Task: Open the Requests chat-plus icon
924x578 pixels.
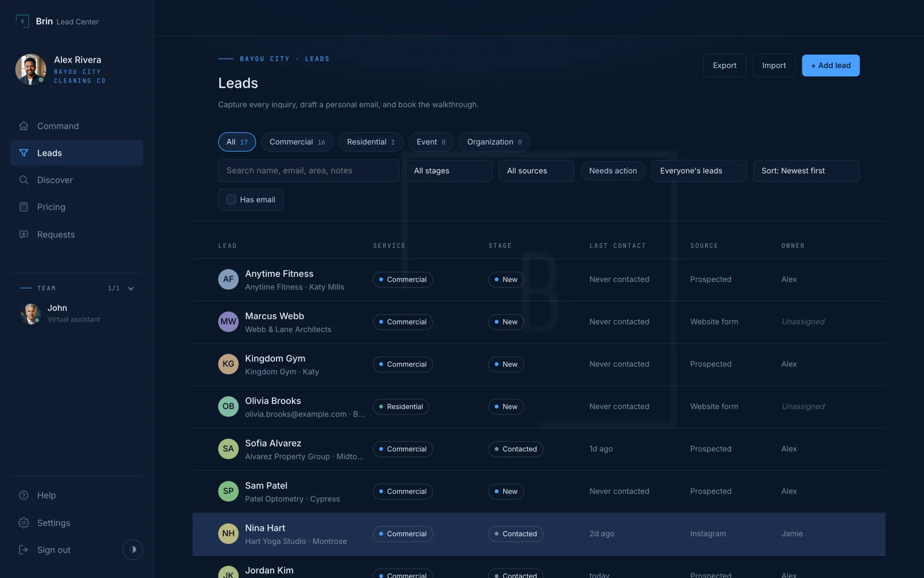Action: point(24,235)
